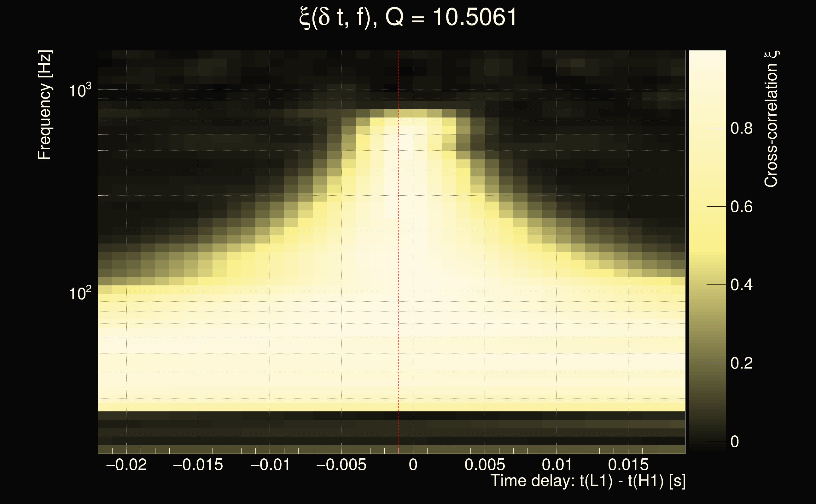Screen dimensions: 816x504
Task: Click the –0.01 time delay tick label
Action: (270, 465)
